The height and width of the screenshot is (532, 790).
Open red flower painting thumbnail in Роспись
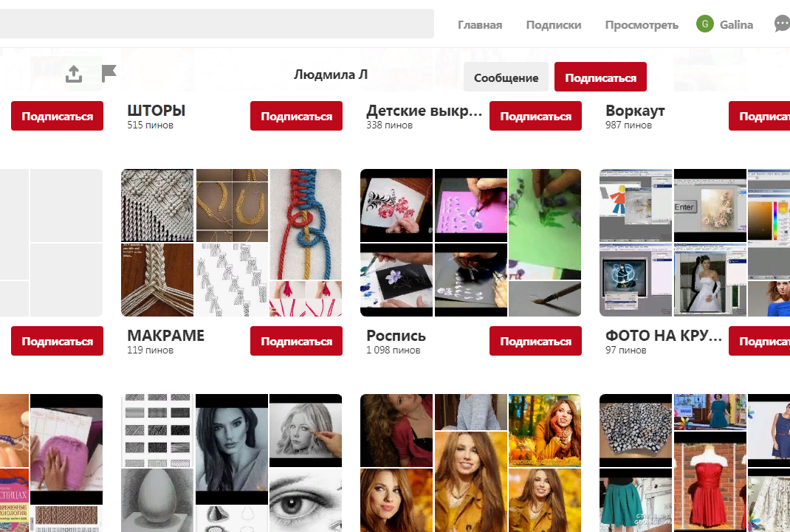pyautogui.click(x=396, y=205)
